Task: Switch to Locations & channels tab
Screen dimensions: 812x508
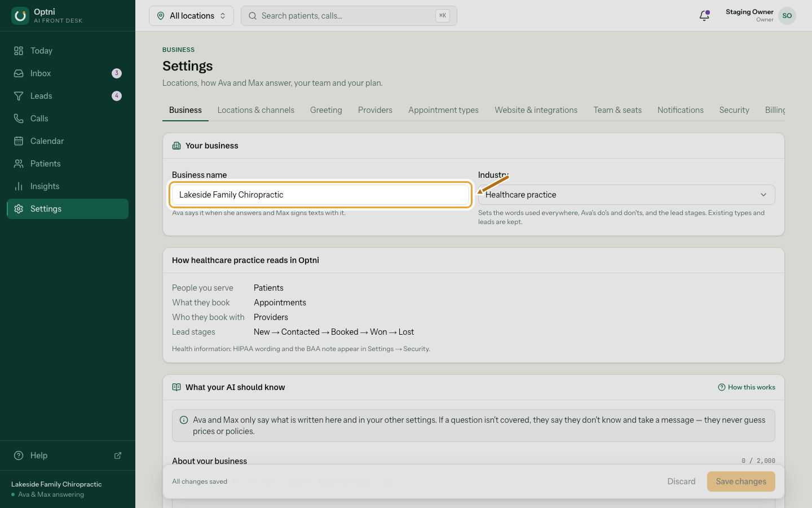Action: coord(256,110)
